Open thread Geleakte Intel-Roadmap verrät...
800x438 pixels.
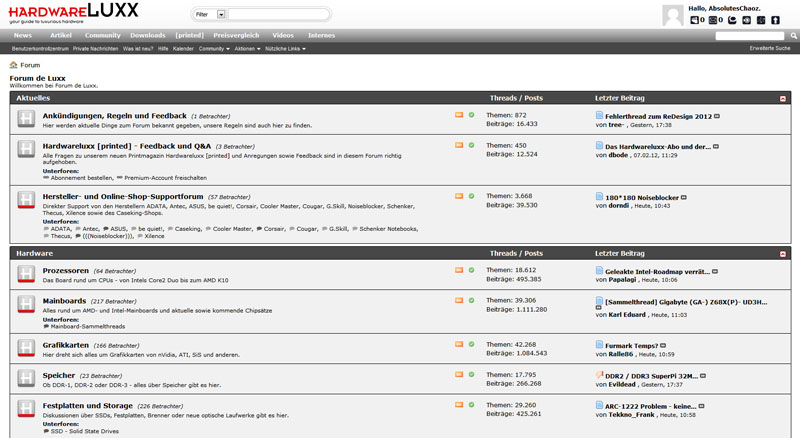pos(658,272)
